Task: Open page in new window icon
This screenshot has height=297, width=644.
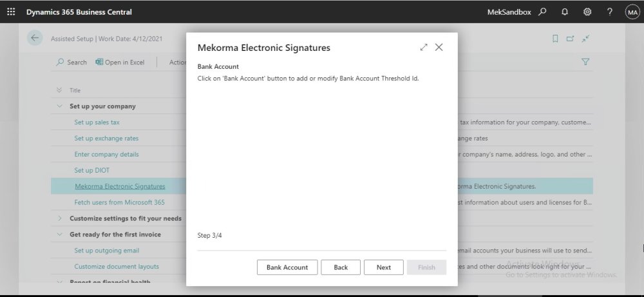Action: tap(570, 39)
